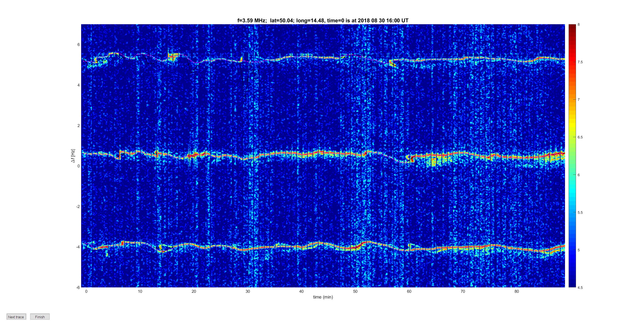Click y-axis tick label 6
This screenshot has width=644, height=323.
pyautogui.click(x=79, y=44)
